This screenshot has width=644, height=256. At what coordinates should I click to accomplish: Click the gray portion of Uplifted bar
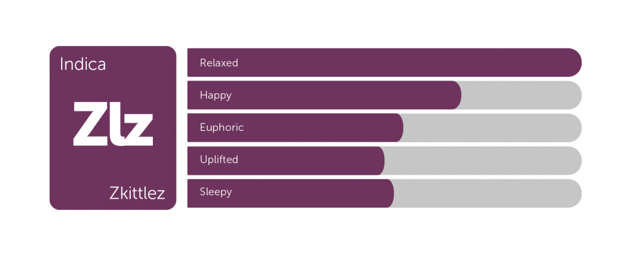tap(484, 160)
